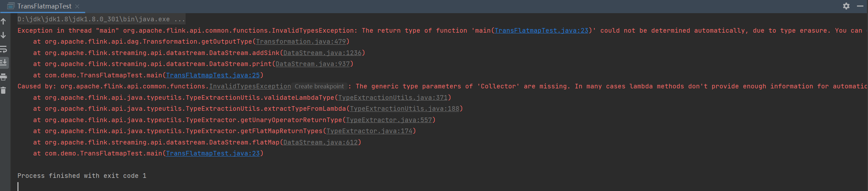Navigate to the TypeExtractor.java:557 link
The height and width of the screenshot is (191, 868).
point(389,120)
